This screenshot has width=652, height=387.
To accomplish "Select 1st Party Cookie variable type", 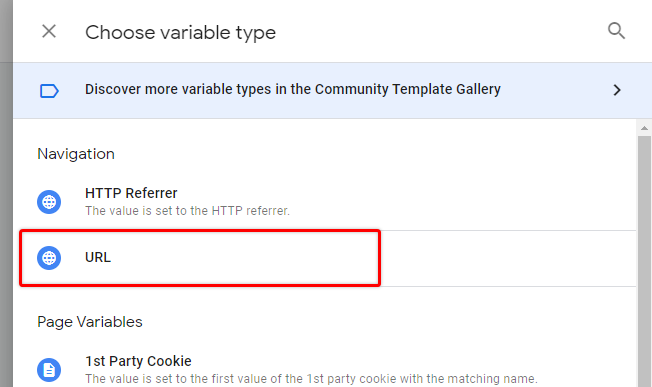I will (x=138, y=361).
